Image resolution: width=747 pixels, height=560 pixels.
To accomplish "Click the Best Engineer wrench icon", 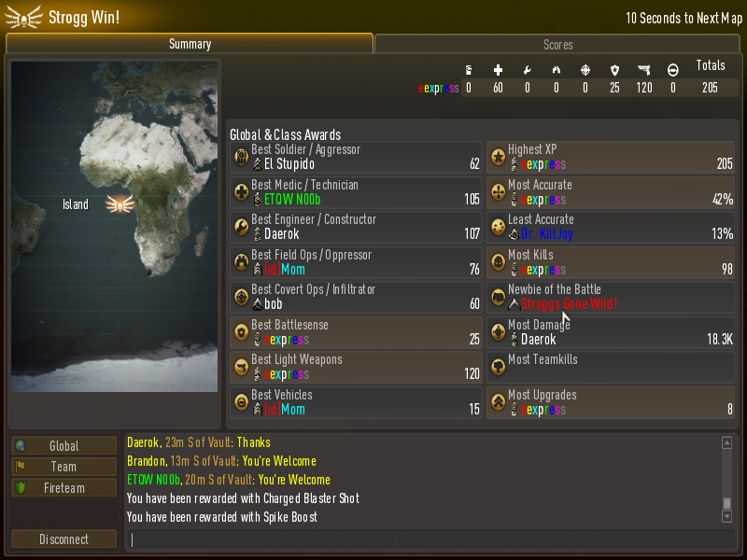I will click(242, 227).
